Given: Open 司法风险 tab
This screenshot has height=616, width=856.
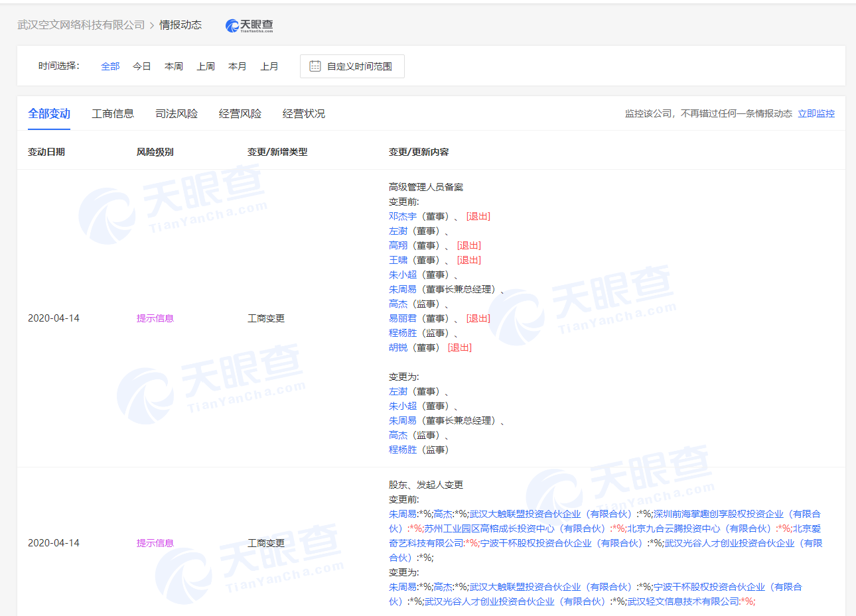Looking at the screenshot, I should coord(177,113).
